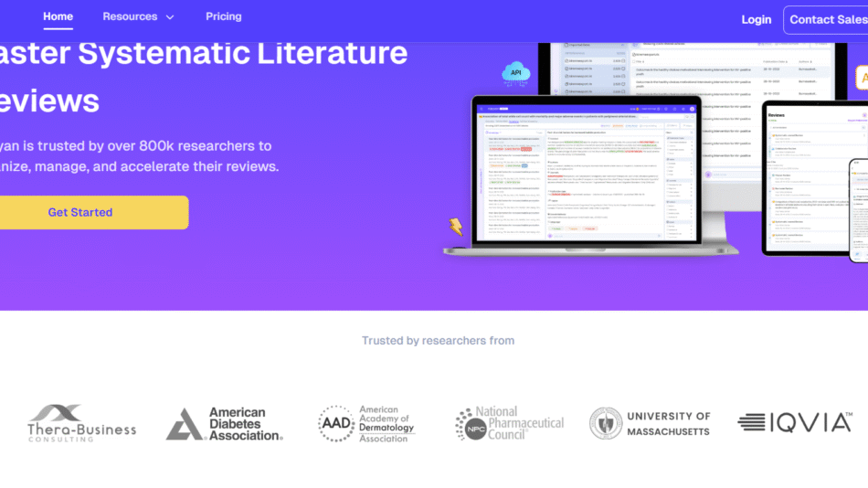Viewport: 868px width, 488px height.
Task: Open the Pricing page from navigation
Action: 224,16
